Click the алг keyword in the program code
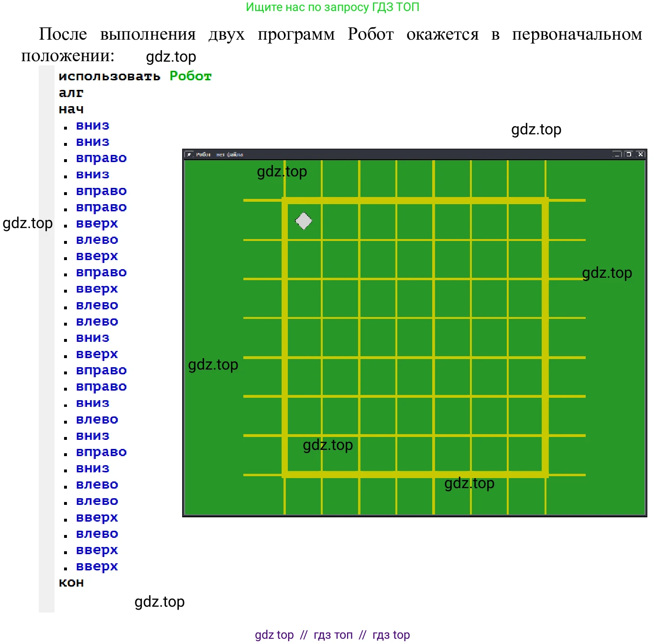The height and width of the screenshot is (644, 666). pyautogui.click(x=71, y=93)
